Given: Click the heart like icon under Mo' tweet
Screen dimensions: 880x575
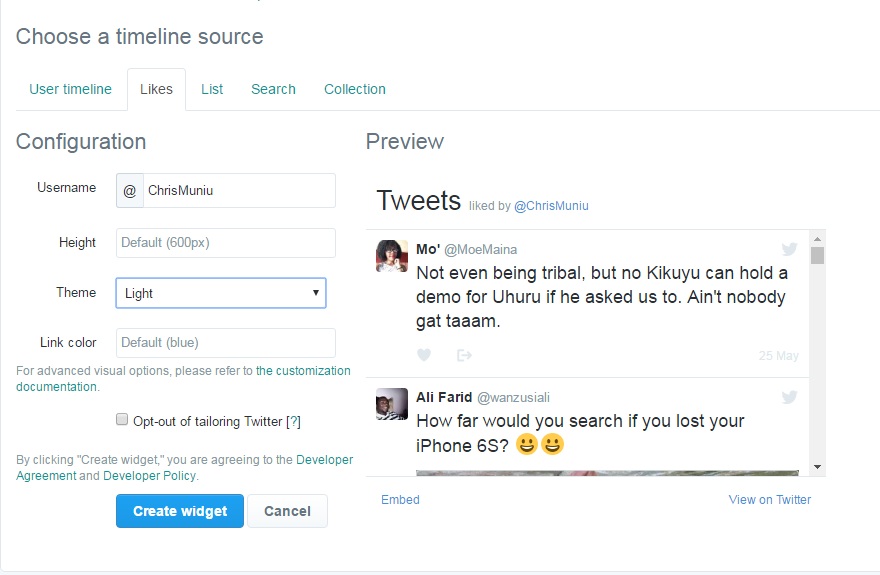Looking at the screenshot, I should 424,355.
